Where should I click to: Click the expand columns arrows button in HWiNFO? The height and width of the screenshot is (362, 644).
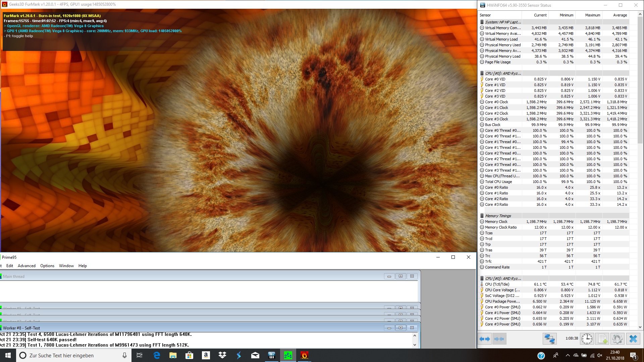(x=485, y=339)
